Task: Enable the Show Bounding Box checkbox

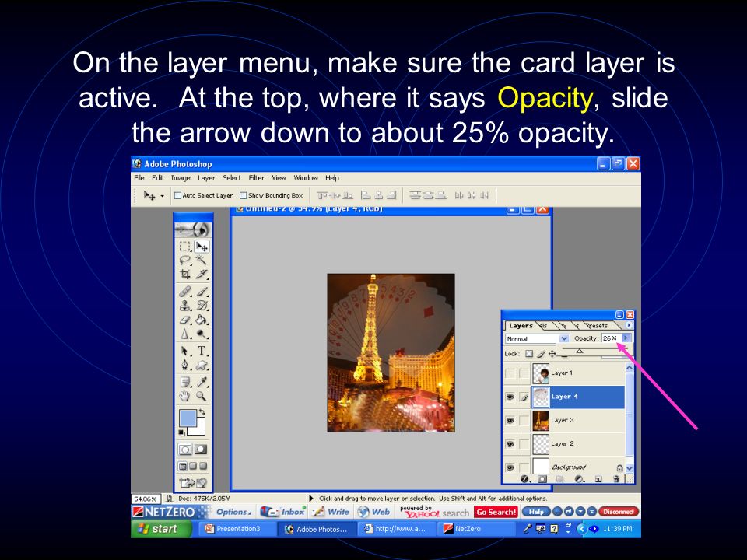Action: pos(243,195)
